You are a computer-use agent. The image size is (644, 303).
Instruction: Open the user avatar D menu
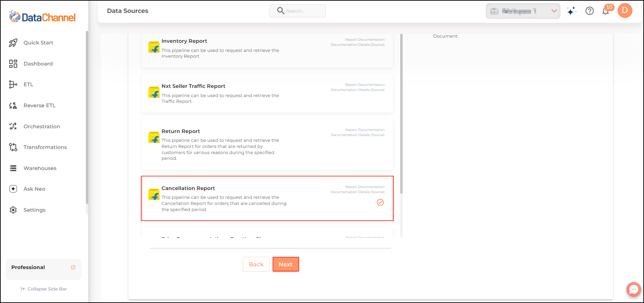click(x=625, y=11)
